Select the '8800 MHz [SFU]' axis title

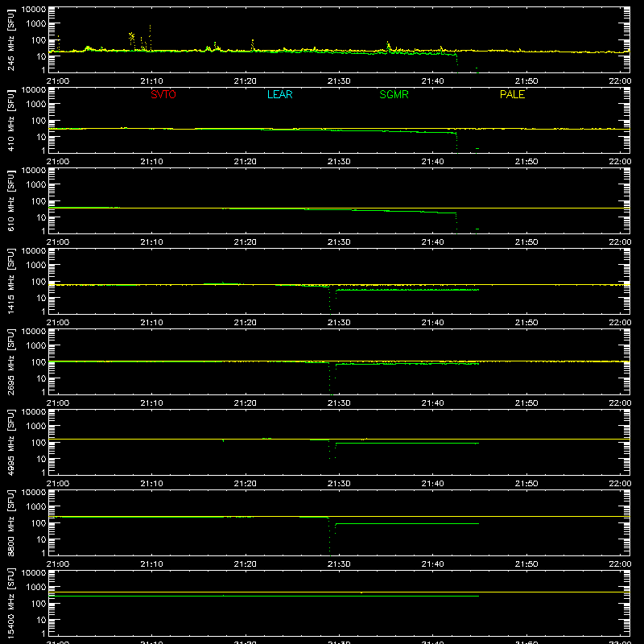tap(10, 522)
